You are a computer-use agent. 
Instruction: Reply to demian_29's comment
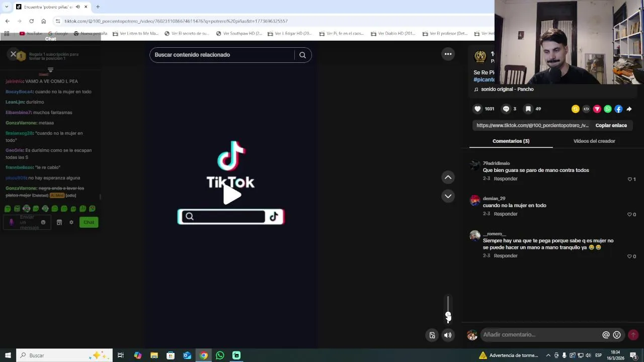(x=506, y=214)
